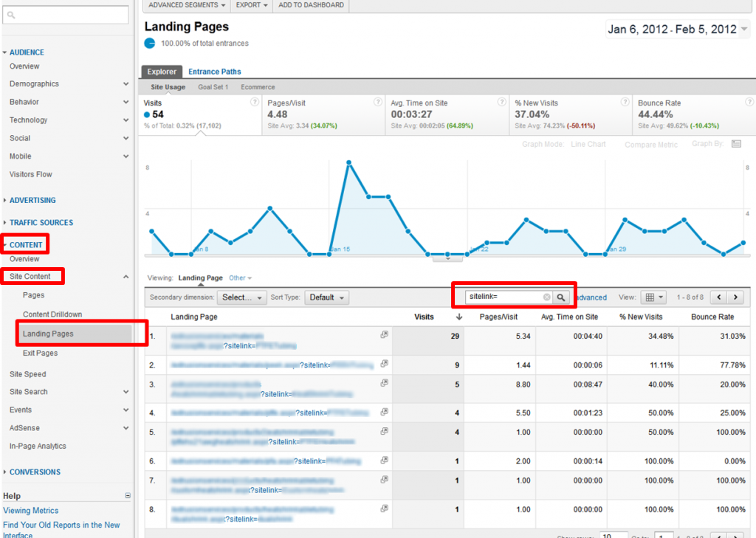Click the open-in-new icon on the first landing page
Image resolution: width=756 pixels, height=538 pixels.
[384, 334]
